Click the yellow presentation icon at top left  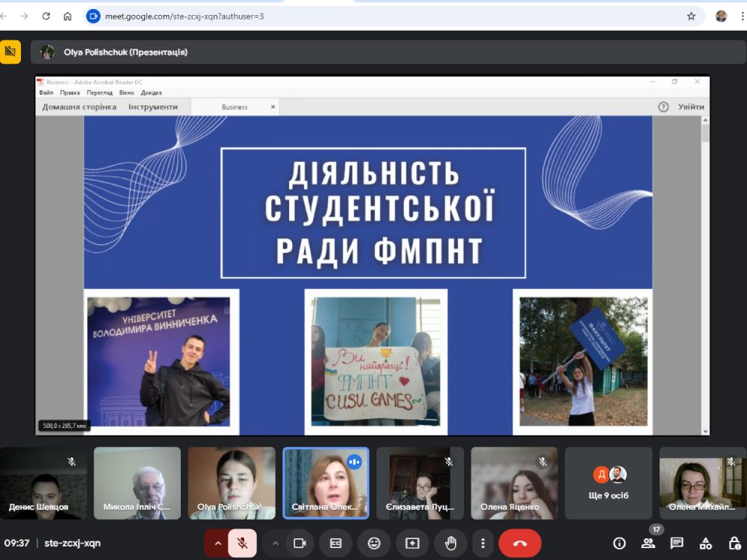[10, 52]
